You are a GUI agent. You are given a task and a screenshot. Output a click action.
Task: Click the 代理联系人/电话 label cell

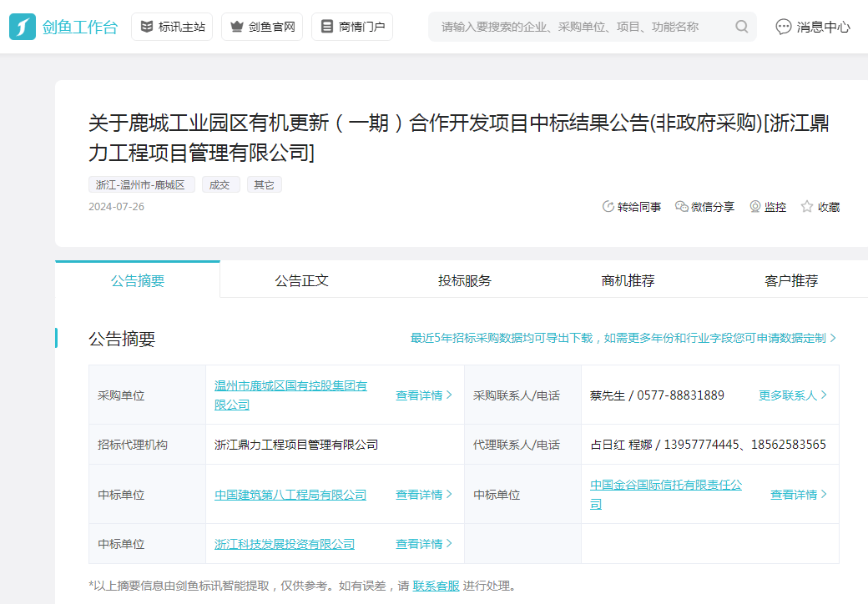[522, 444]
